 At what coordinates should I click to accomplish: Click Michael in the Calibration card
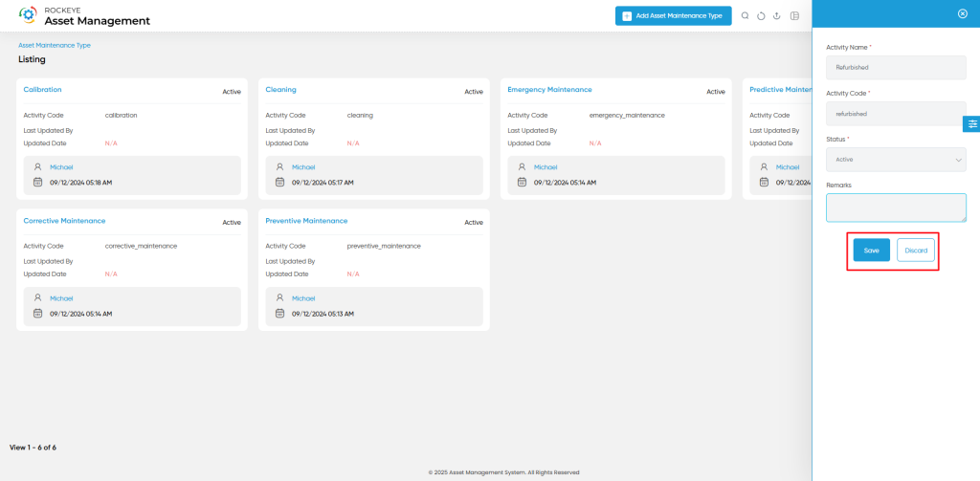click(61, 167)
